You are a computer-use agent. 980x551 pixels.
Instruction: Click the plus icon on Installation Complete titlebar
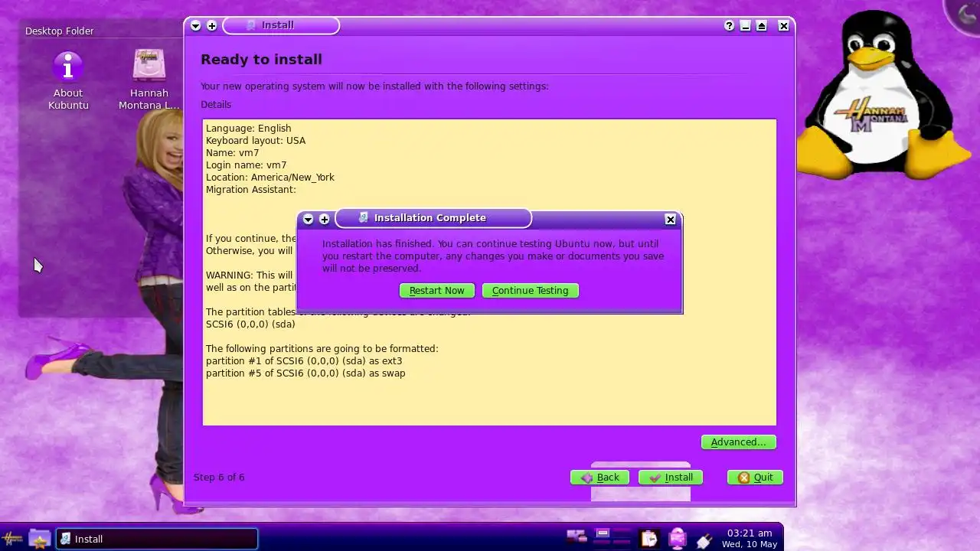(325, 220)
